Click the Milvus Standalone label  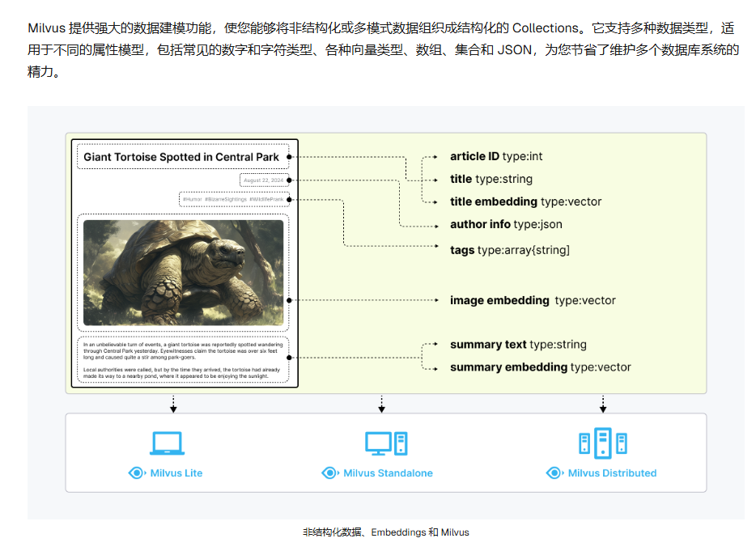(x=389, y=473)
